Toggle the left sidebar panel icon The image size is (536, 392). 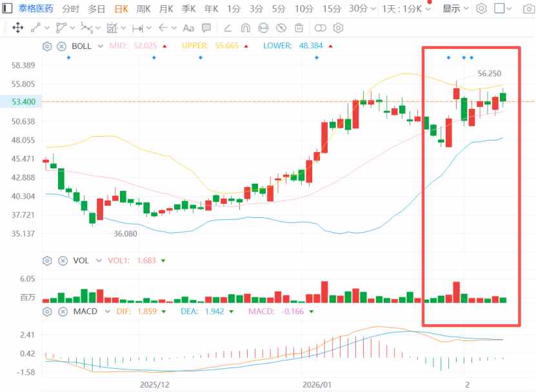coord(7,8)
